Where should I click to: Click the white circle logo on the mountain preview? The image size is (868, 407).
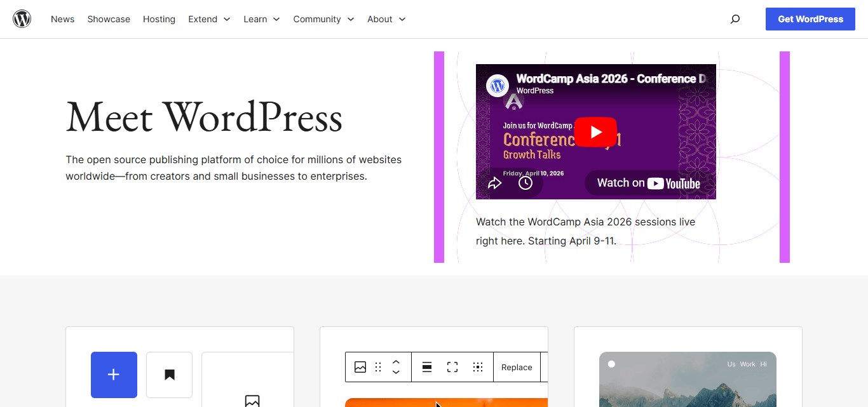pos(611,364)
